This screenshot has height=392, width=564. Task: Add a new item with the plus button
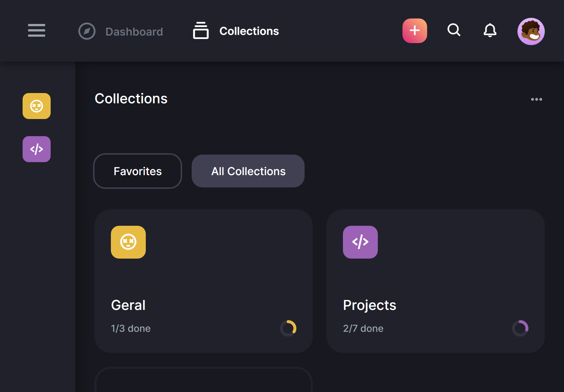(x=415, y=31)
